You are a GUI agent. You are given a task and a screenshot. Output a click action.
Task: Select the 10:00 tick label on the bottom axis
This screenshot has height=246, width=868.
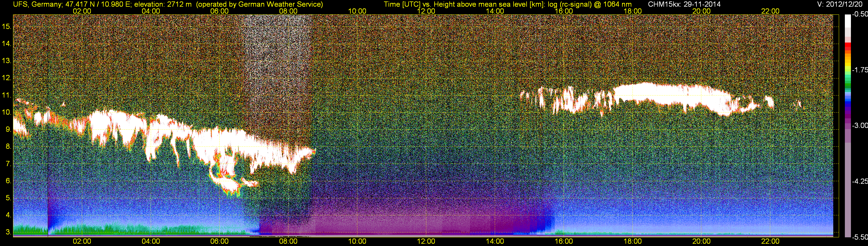click(x=357, y=241)
